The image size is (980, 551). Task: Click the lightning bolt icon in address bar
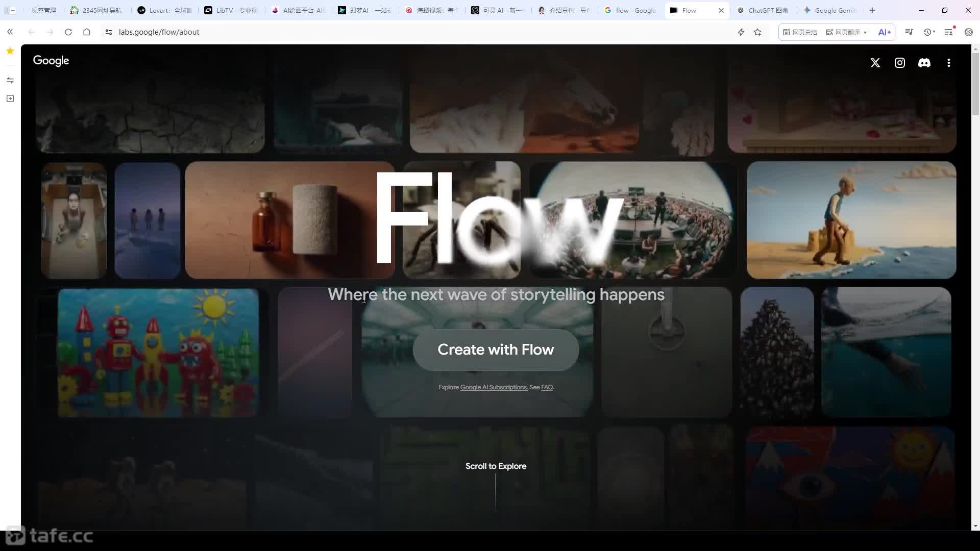(741, 32)
